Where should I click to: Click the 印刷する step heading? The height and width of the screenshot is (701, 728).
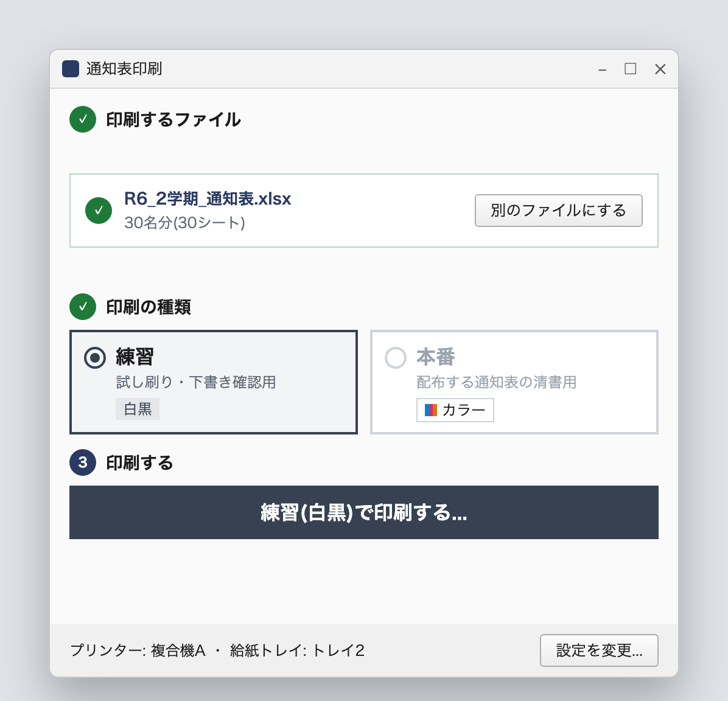coord(140,462)
